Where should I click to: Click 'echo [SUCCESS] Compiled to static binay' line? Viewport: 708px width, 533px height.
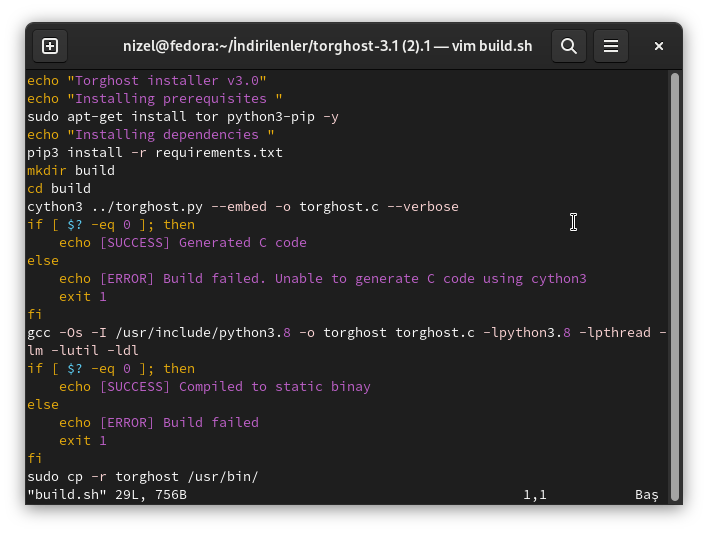pos(215,387)
